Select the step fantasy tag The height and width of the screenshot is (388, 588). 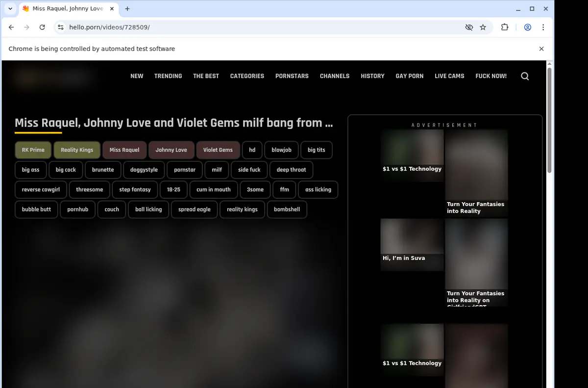[135, 189]
